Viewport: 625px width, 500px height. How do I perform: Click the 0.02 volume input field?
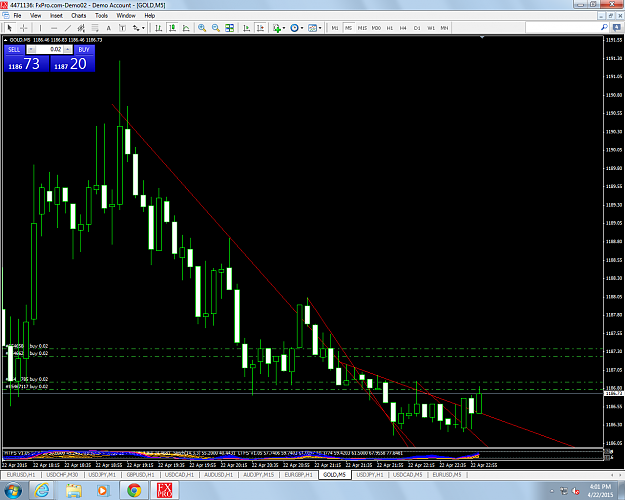click(49, 49)
